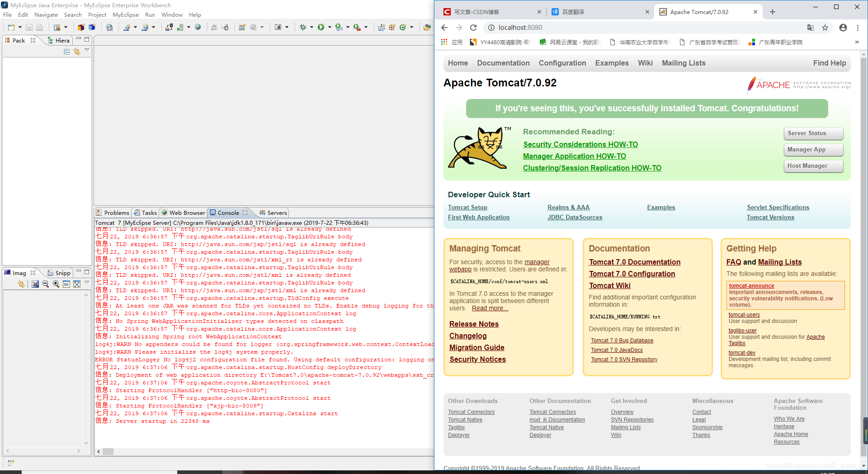Screen dimensions: 868x474
Task: Switch to the Snipp (Snippets) tab
Action: coord(59,273)
